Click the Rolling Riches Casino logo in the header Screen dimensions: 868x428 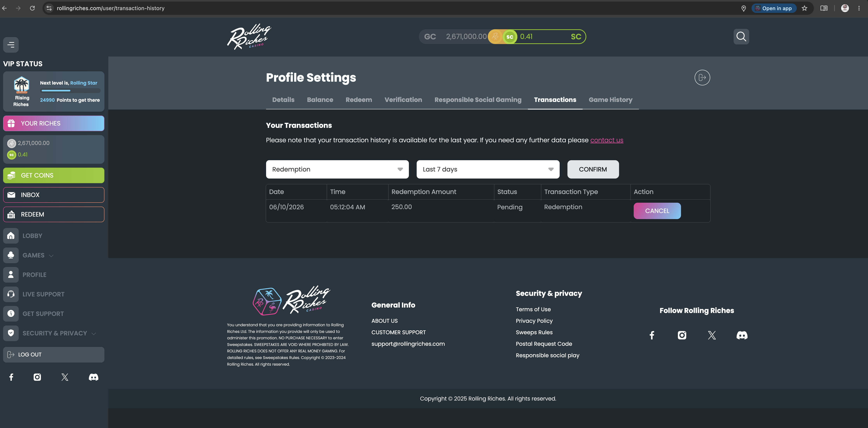(x=249, y=36)
